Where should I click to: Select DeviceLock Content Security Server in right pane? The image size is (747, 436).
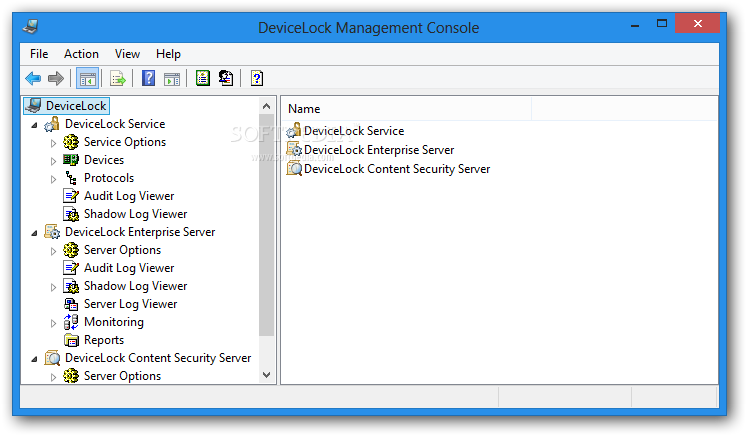point(397,169)
